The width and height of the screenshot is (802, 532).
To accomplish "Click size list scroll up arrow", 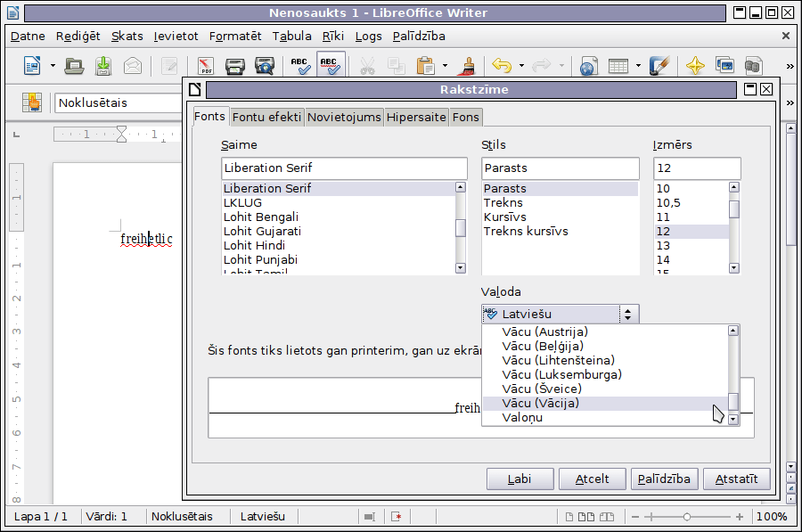I will point(734,187).
